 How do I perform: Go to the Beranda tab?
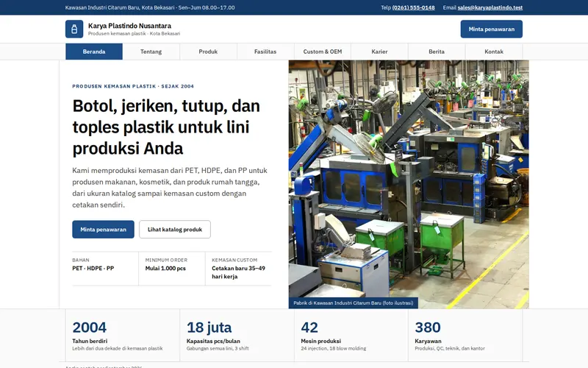pyautogui.click(x=94, y=52)
